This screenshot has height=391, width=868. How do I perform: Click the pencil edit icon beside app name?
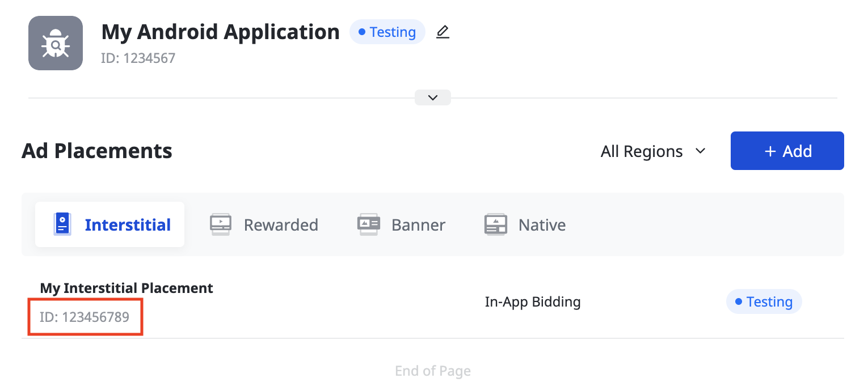click(443, 32)
